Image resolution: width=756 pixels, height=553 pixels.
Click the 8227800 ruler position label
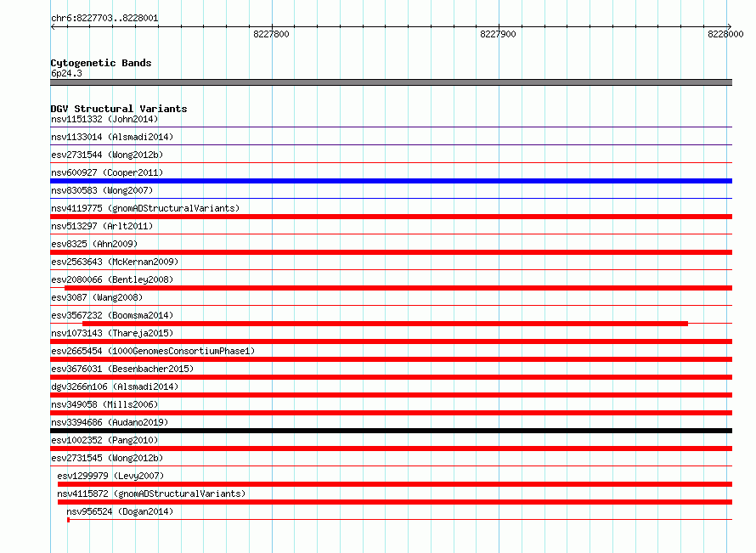pos(272,34)
